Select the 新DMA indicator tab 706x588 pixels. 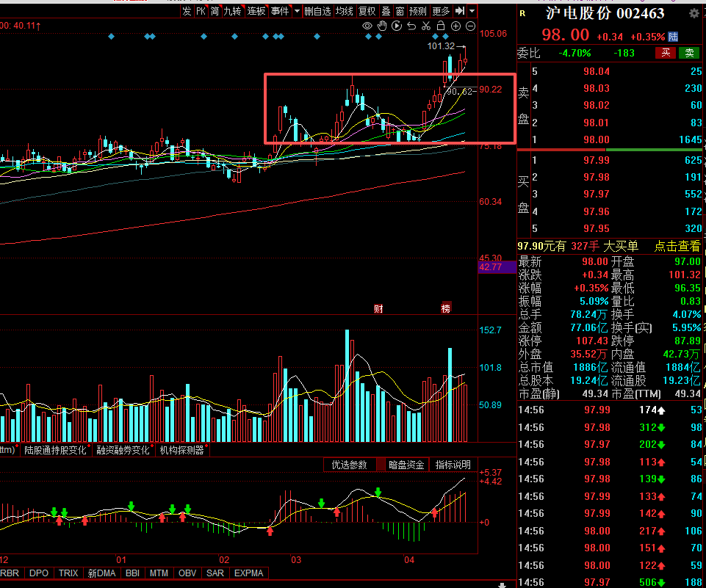pyautogui.click(x=102, y=573)
